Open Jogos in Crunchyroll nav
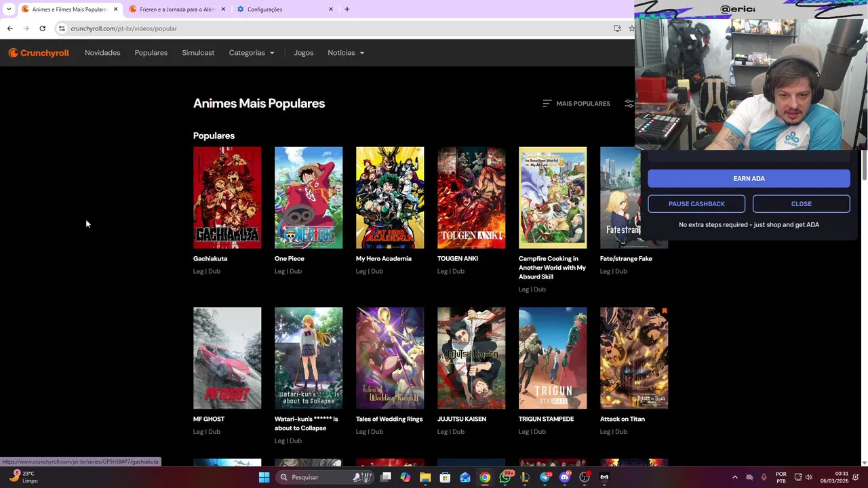 pos(304,53)
